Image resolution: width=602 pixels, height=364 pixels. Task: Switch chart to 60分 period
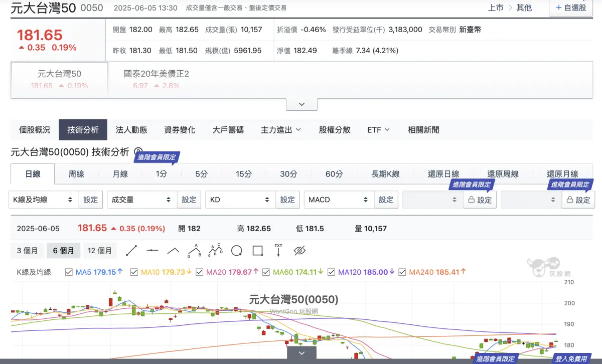[x=334, y=174]
